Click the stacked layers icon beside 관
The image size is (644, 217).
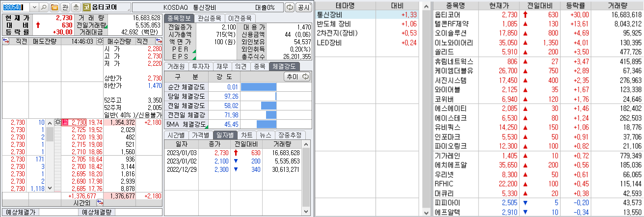[x=76, y=8]
